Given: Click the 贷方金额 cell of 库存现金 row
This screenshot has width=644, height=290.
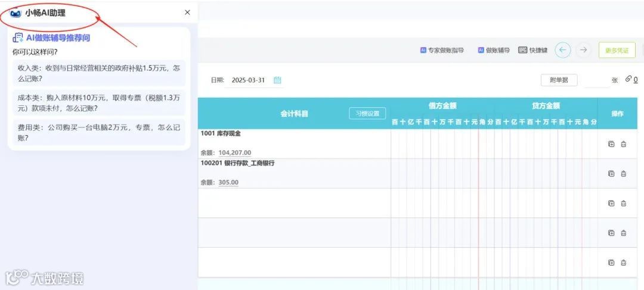Looking at the screenshot, I should (x=546, y=144).
